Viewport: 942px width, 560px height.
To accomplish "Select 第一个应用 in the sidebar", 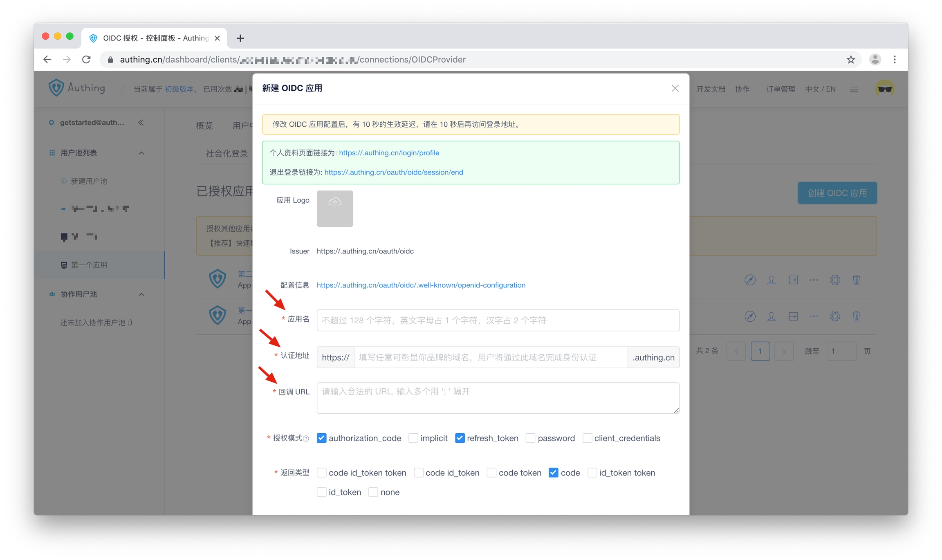I will coord(89,265).
